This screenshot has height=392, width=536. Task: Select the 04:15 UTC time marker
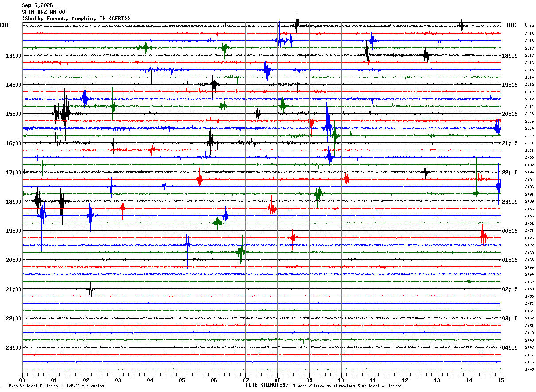[x=510, y=348]
